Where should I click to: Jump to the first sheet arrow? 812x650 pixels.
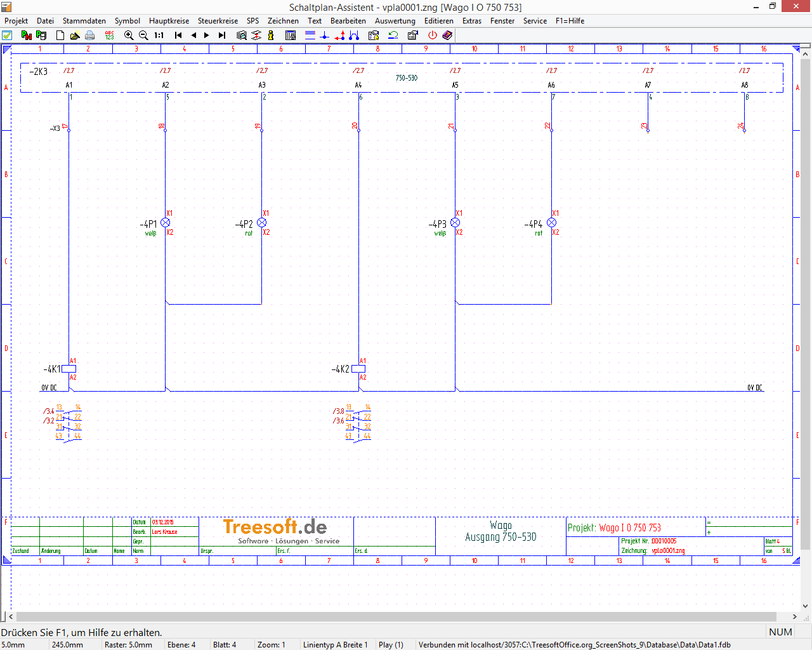pos(178,36)
